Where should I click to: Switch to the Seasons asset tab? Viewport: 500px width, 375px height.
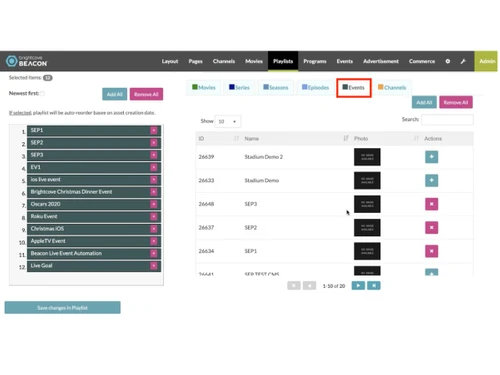[276, 88]
